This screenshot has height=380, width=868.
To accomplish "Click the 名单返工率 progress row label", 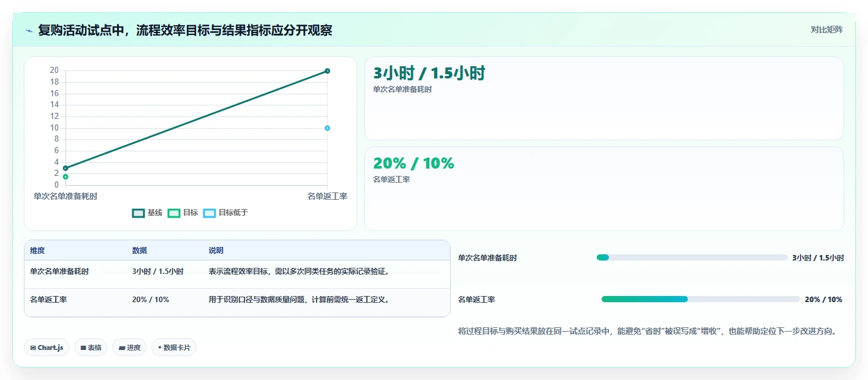I will [x=477, y=300].
